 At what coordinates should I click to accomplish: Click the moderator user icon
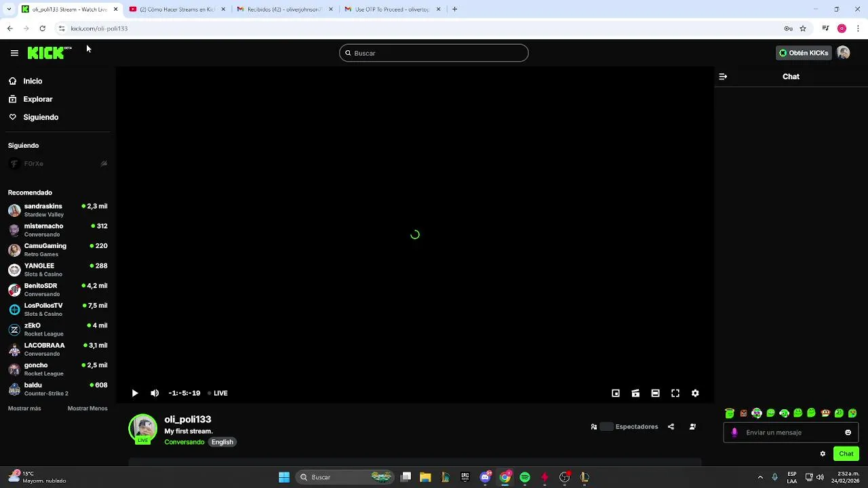click(692, 427)
